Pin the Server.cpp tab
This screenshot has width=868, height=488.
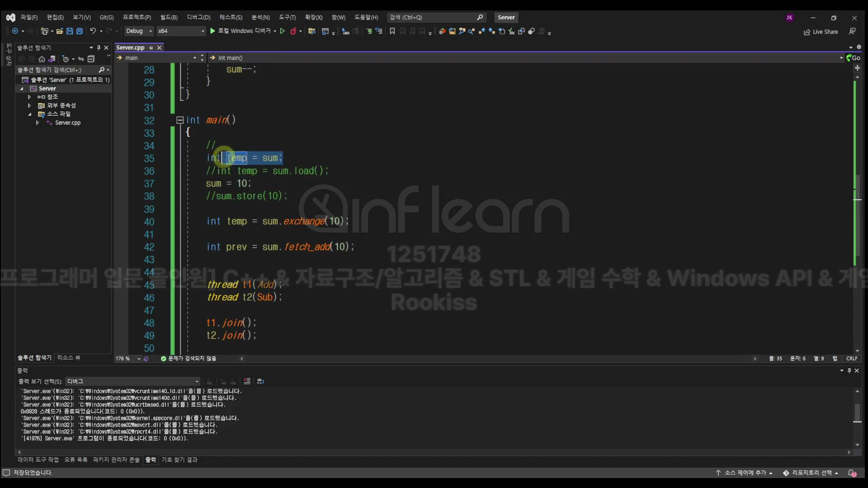coord(151,48)
